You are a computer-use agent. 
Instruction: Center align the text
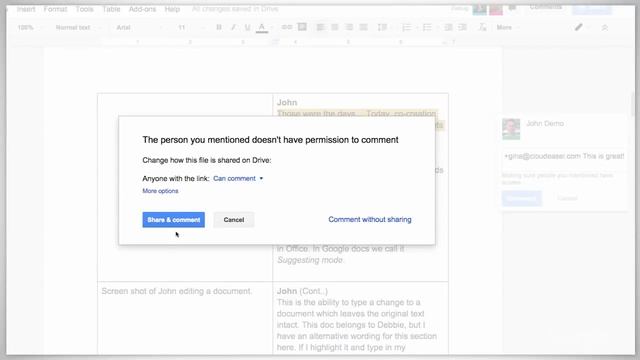[x=335, y=27]
